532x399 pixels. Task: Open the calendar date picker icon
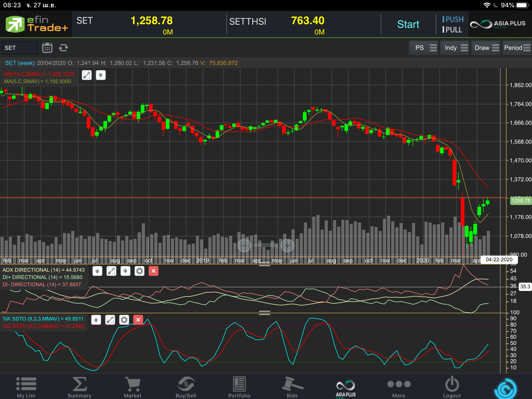[x=47, y=48]
